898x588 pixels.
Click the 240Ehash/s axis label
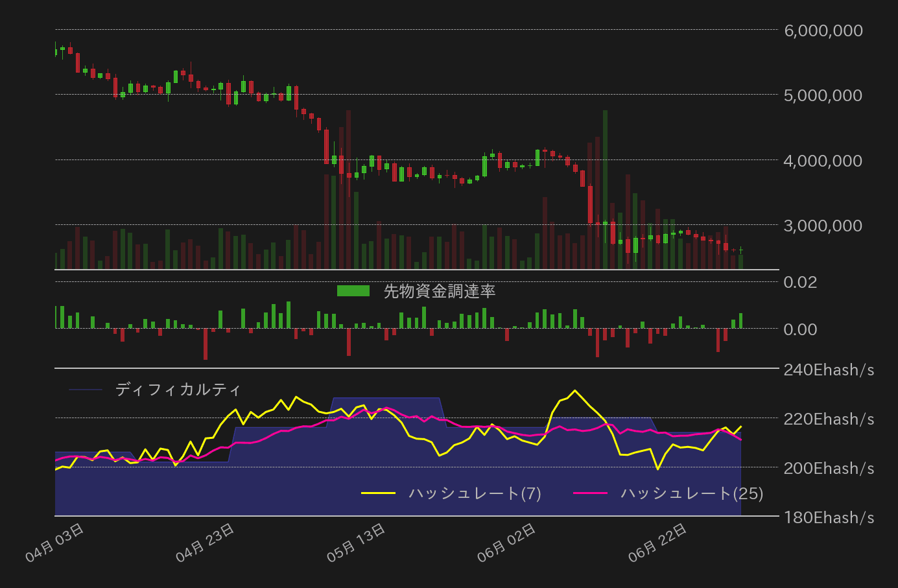828,370
